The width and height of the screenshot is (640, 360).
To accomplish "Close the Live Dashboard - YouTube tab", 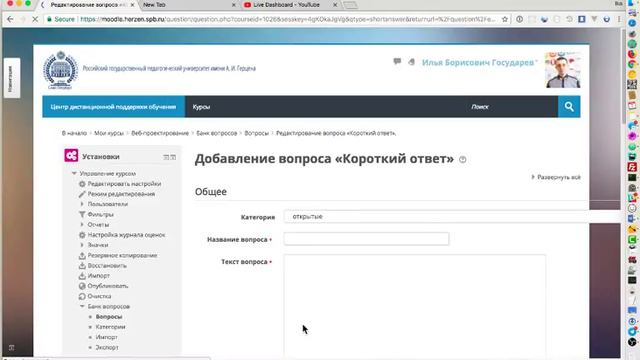I will point(335,5).
